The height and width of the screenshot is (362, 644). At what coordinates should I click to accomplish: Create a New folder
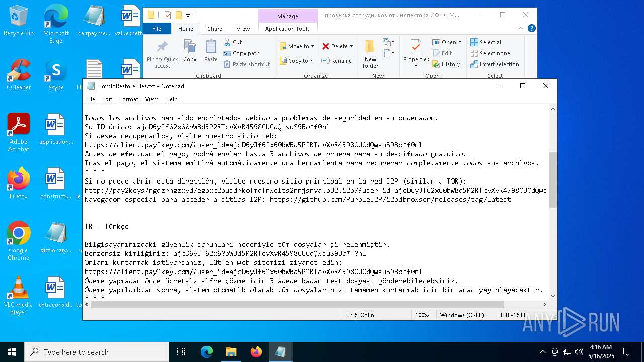click(x=370, y=54)
